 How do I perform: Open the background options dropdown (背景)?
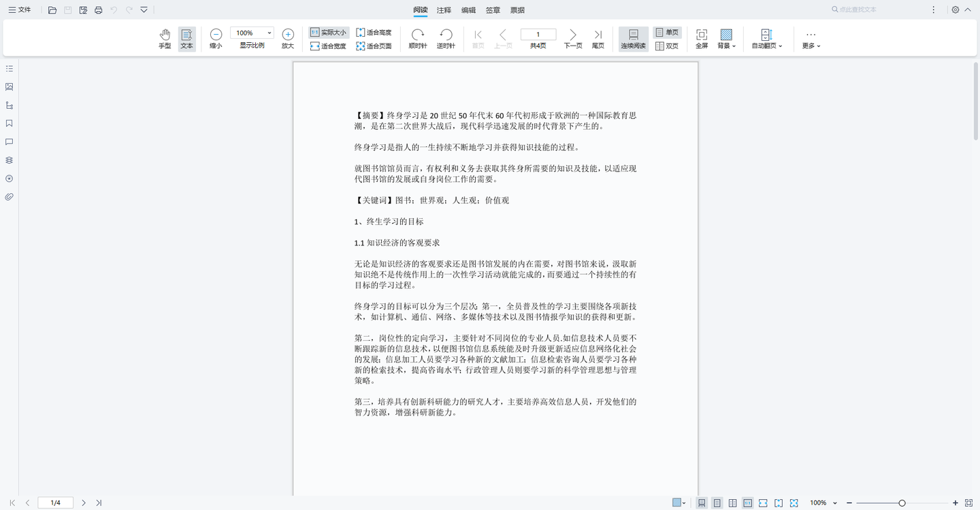tap(725, 38)
